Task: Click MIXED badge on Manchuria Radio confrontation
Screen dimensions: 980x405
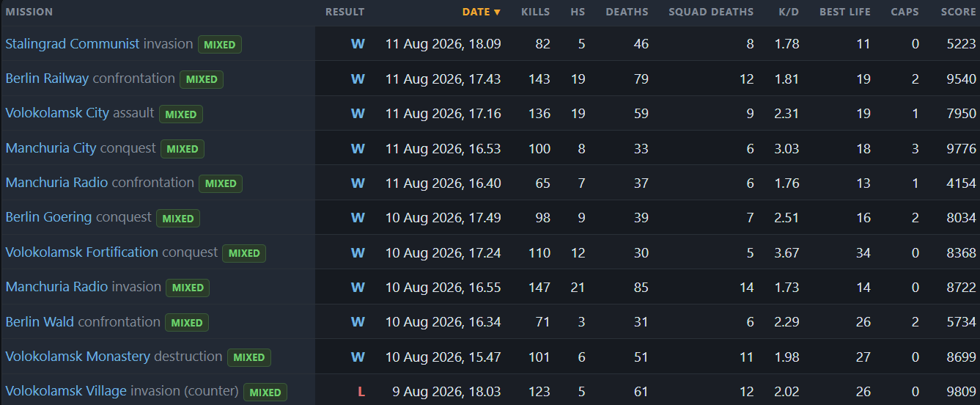Action: (x=221, y=183)
